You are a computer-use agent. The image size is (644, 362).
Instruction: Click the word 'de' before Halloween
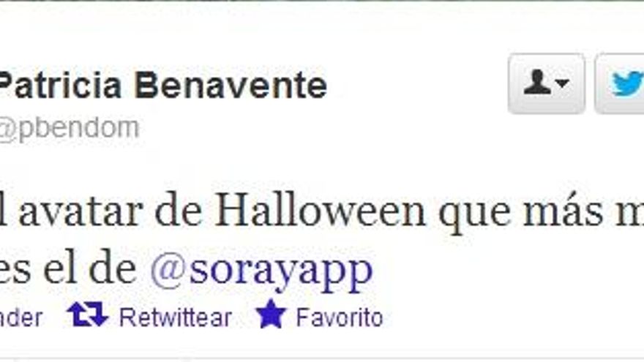point(179,212)
